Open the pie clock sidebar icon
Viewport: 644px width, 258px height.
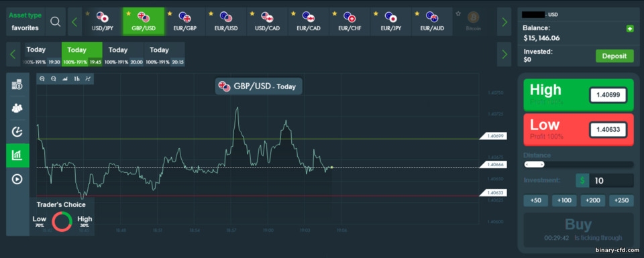17,131
